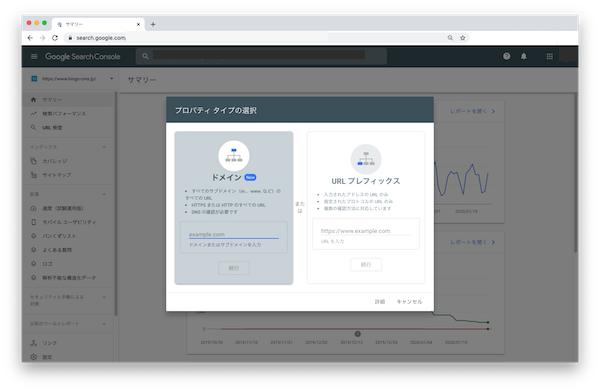Open ロゴ enhancement report

click(x=68, y=264)
